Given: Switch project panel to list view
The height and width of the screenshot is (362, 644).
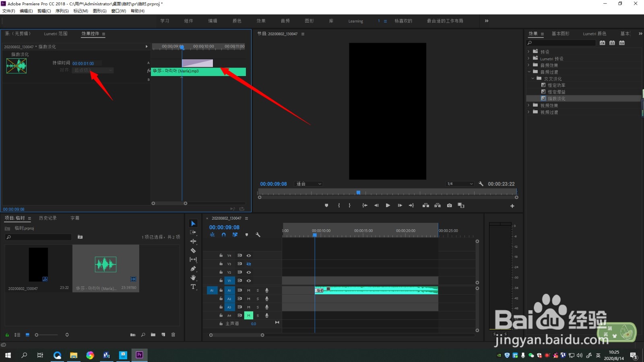Looking at the screenshot, I should [x=17, y=335].
